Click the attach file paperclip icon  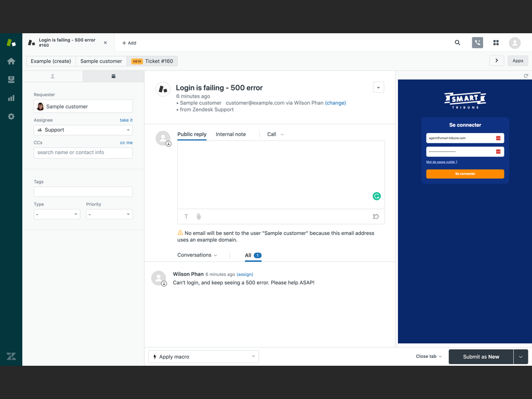pyautogui.click(x=198, y=217)
